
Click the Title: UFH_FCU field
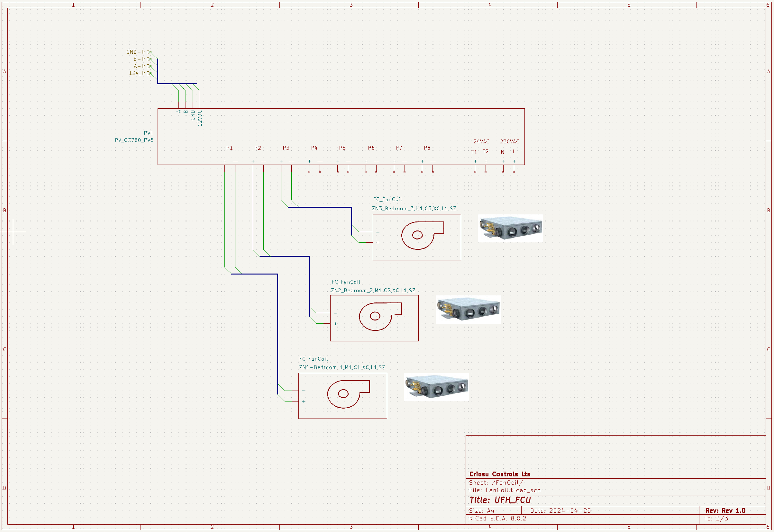click(x=500, y=500)
